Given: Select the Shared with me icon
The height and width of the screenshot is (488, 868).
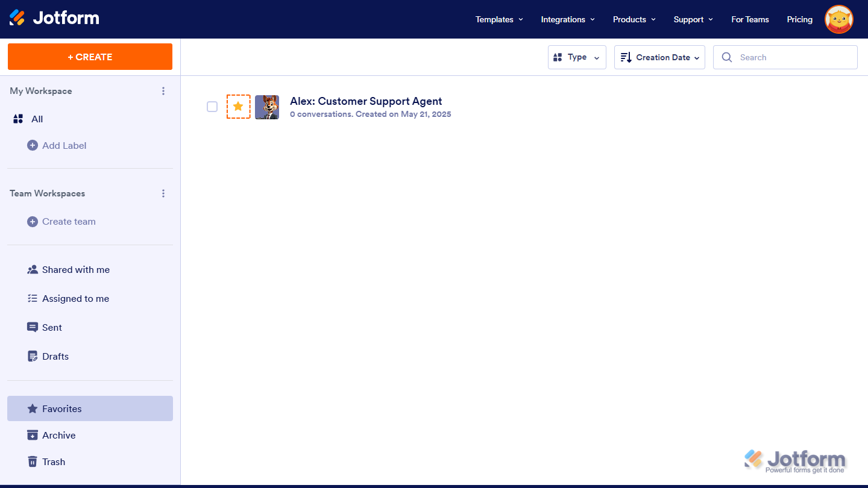Looking at the screenshot, I should [x=32, y=269].
